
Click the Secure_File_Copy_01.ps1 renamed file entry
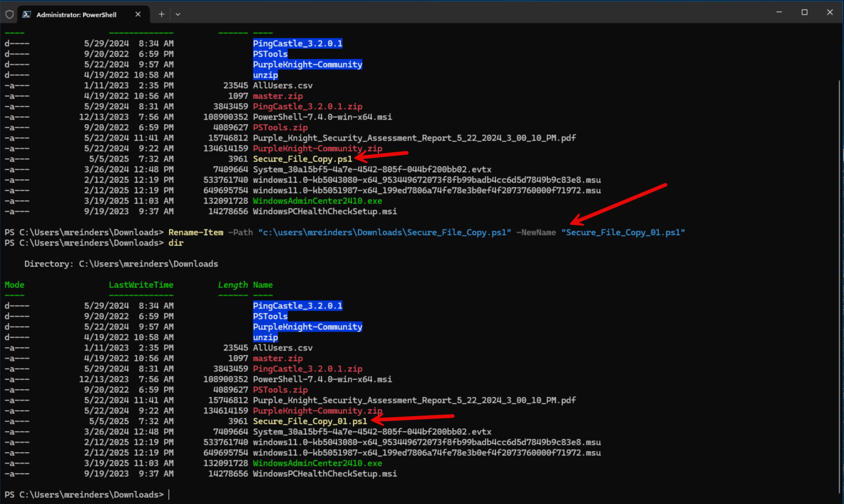pyautogui.click(x=309, y=421)
